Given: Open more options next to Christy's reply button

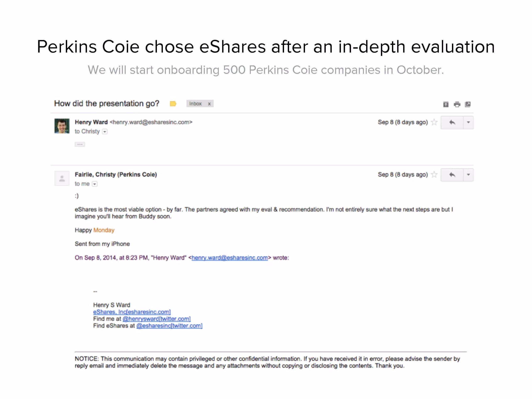Looking at the screenshot, I should click(x=468, y=175).
